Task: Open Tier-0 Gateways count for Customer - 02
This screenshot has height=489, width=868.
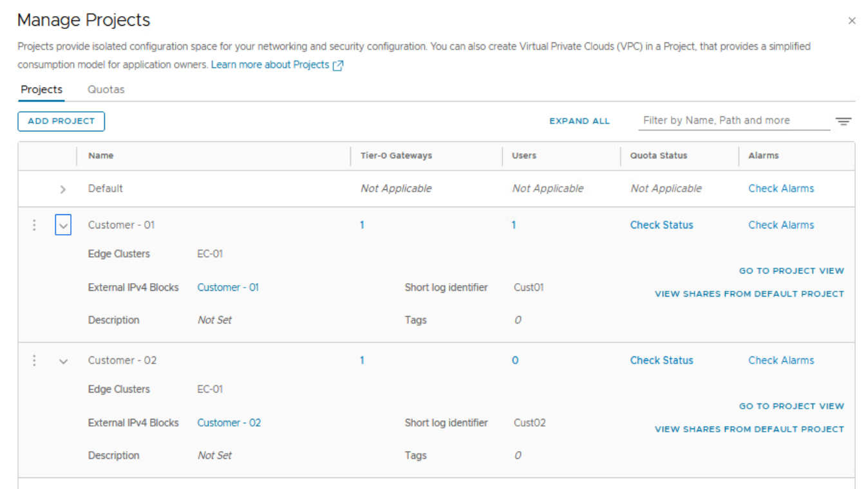Action: coord(362,360)
